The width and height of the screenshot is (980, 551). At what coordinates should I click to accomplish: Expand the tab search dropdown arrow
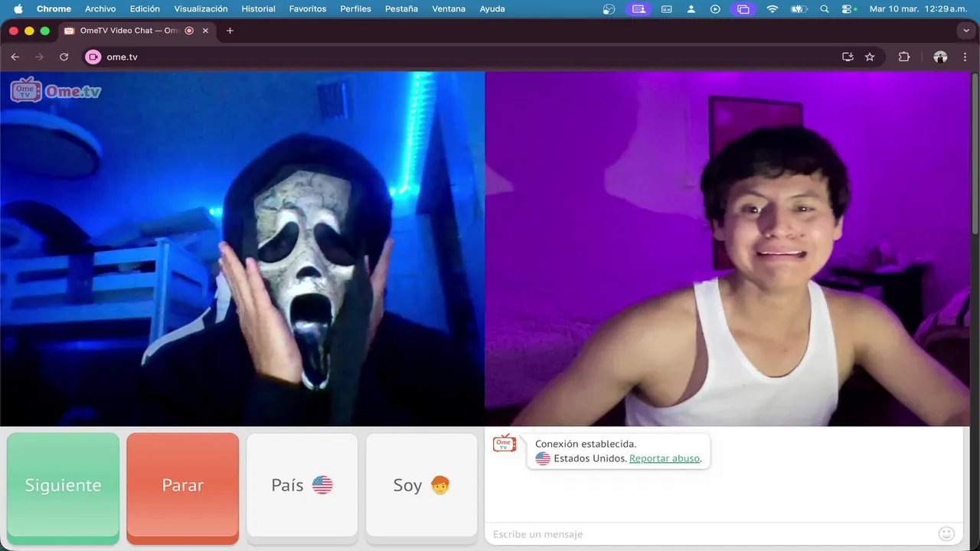965,31
